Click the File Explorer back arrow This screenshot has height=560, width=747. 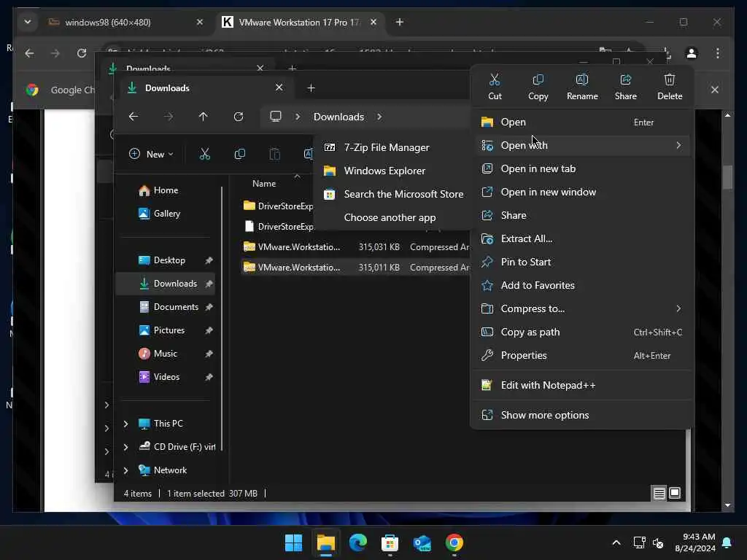(133, 117)
